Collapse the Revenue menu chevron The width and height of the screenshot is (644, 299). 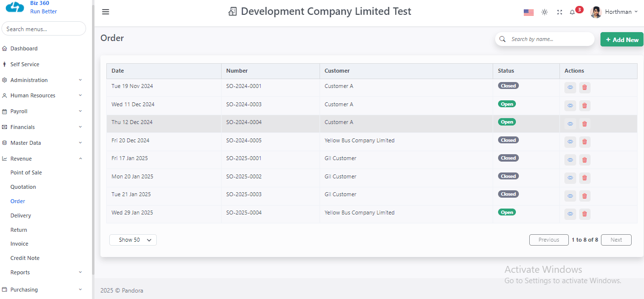tap(81, 159)
